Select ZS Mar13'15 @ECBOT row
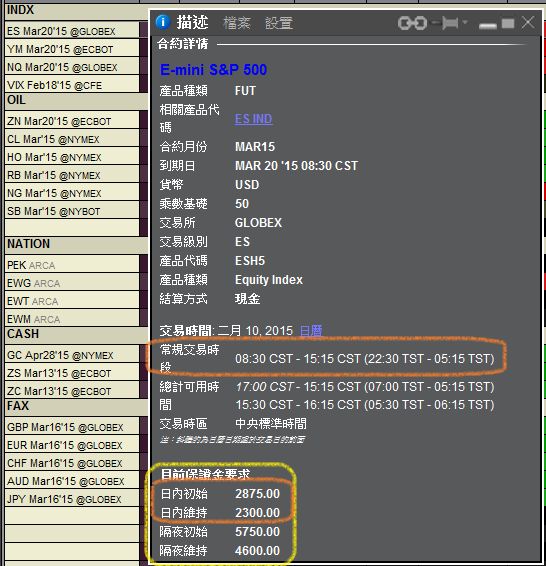 (x=72, y=373)
